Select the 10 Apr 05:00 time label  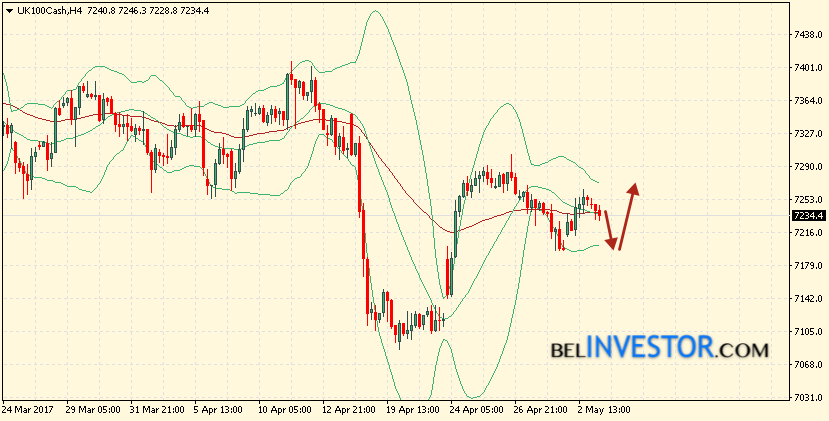(285, 410)
